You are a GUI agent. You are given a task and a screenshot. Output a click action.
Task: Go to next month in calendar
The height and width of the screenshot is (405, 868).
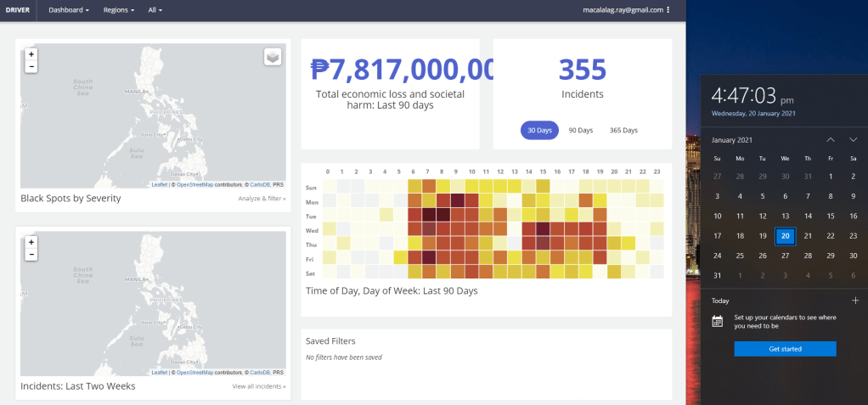pos(853,139)
